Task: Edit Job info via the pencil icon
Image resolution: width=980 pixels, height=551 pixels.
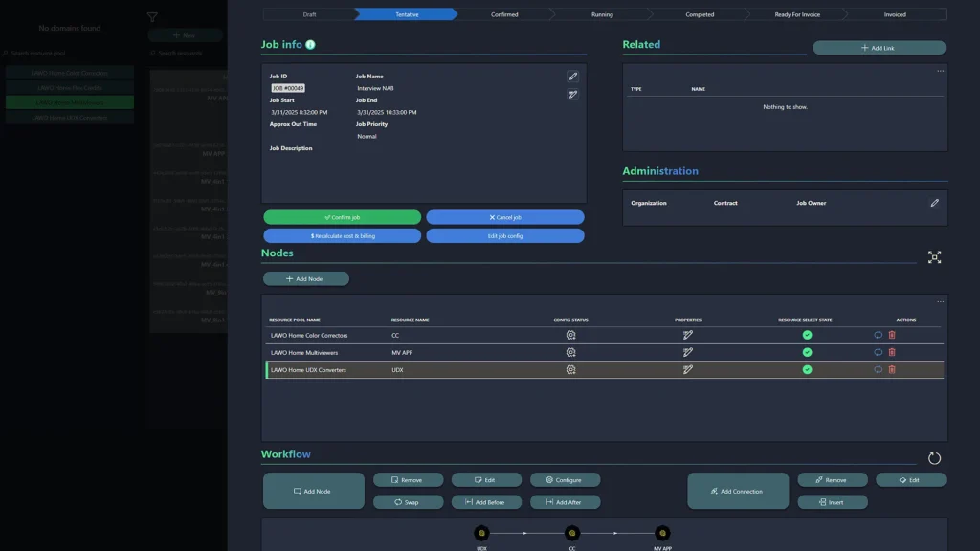Action: point(572,76)
